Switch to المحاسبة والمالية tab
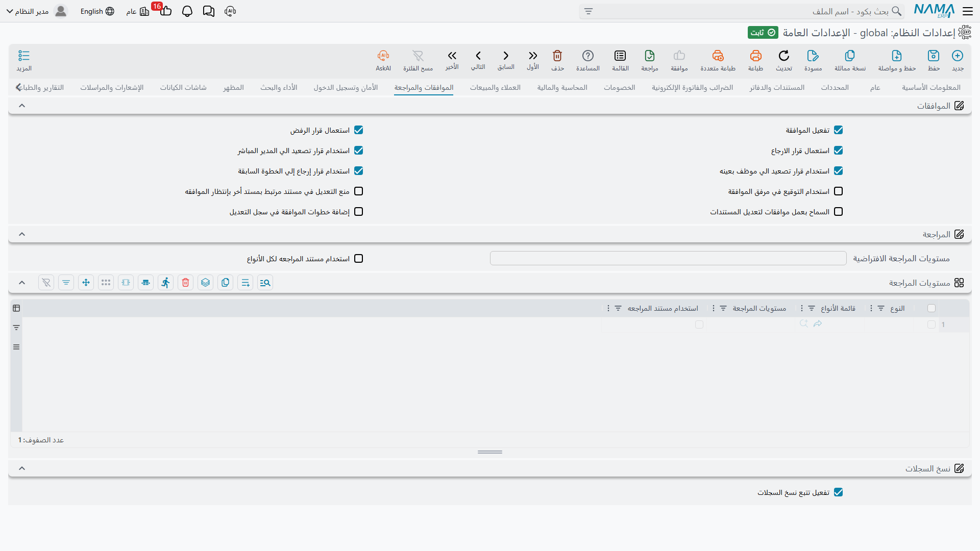Viewport: 980px width, 551px height. (562, 87)
